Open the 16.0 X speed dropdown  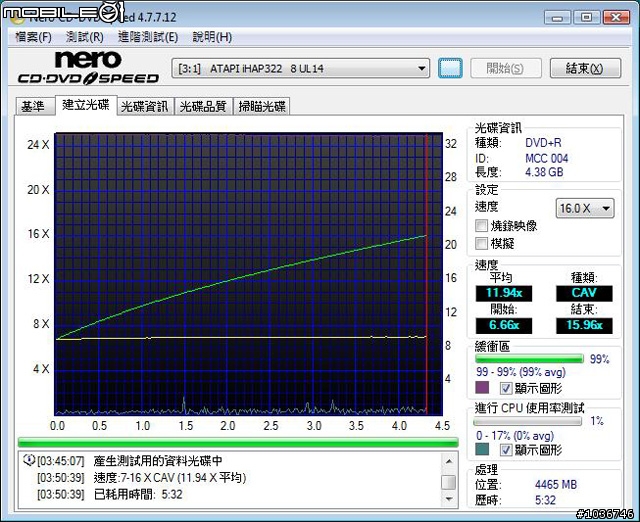coord(584,208)
